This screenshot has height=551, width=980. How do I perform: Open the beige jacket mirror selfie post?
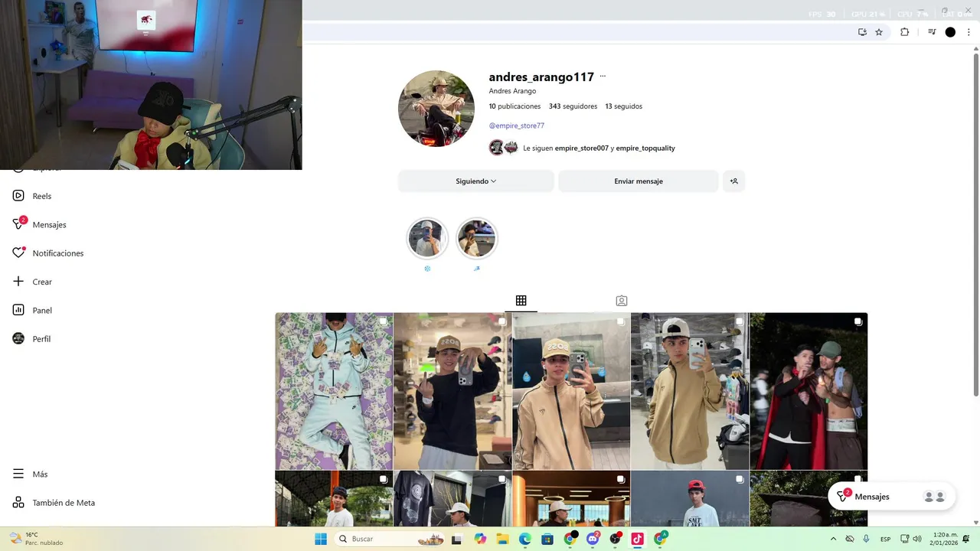[x=571, y=391]
